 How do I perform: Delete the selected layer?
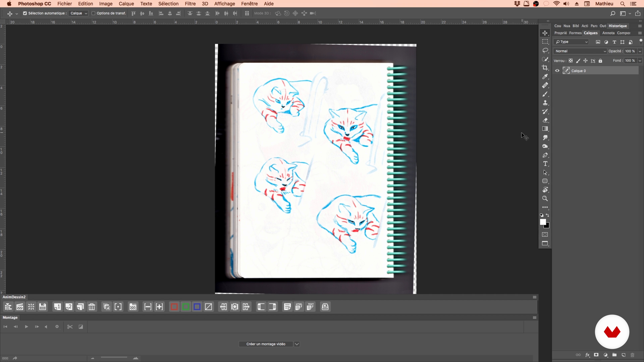632,355
